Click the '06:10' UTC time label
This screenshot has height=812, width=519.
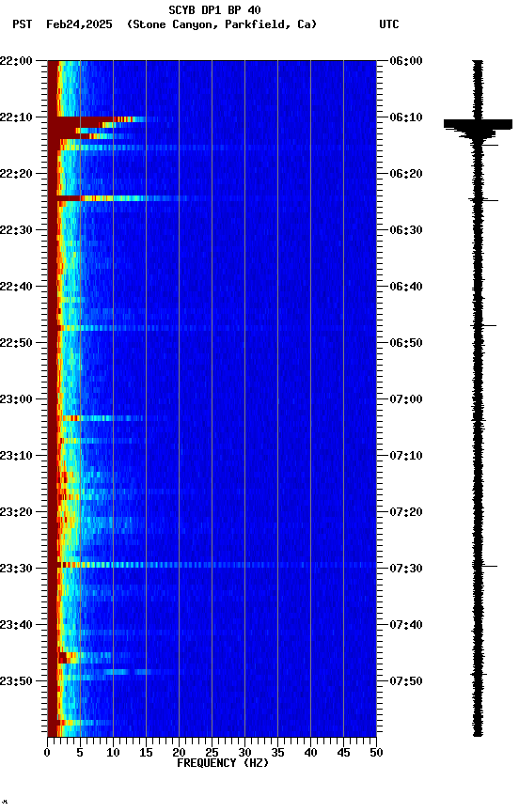[x=406, y=117]
